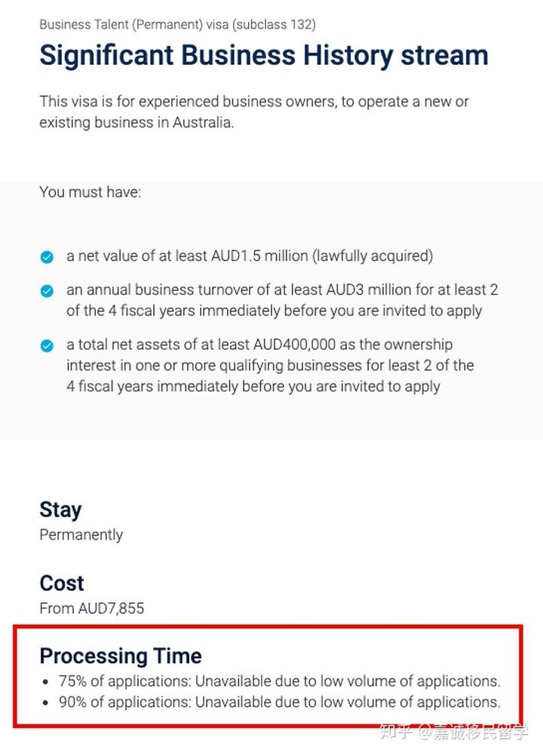Click the checkmark icon beside annual business turnover
Screen dimensions: 543x756
[x=47, y=290]
